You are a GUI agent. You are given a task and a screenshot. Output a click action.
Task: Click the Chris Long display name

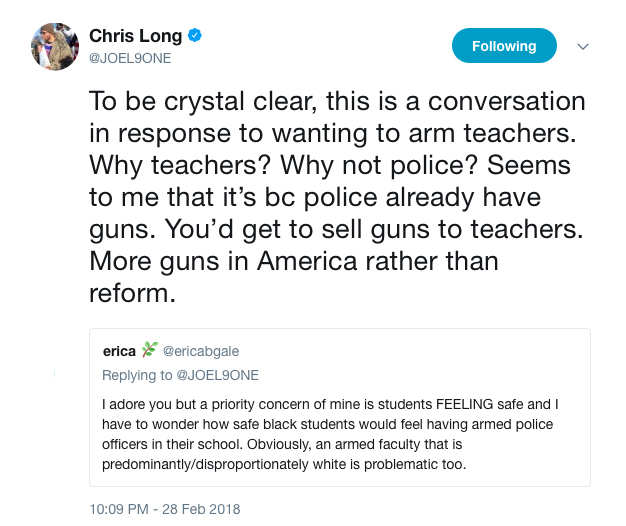coord(135,36)
